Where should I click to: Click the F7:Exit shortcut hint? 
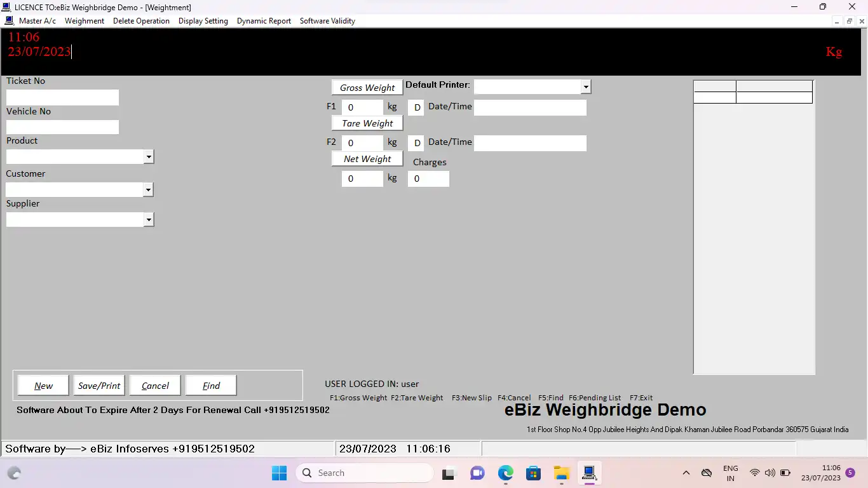[x=641, y=398]
